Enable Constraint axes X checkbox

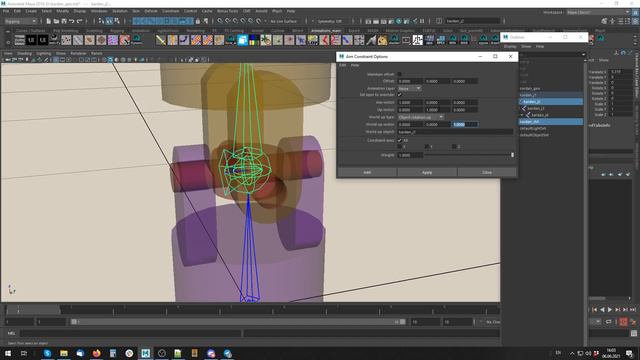tap(400, 146)
